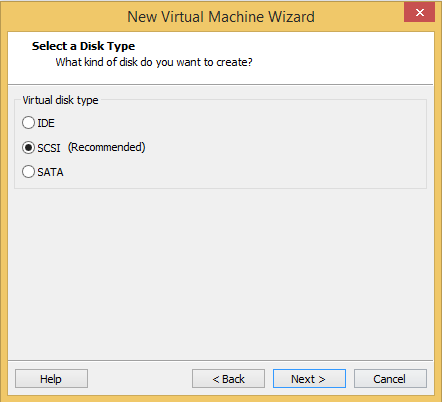Cancel the New Virtual Machine Wizard

click(x=390, y=379)
